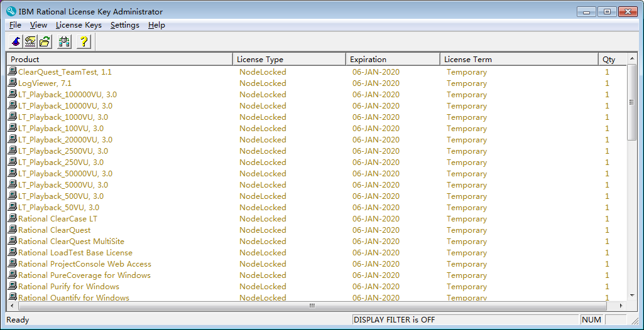Click Temporary in the LT_Playback_250VU row
Screen dimensions: 644x330
click(467, 162)
